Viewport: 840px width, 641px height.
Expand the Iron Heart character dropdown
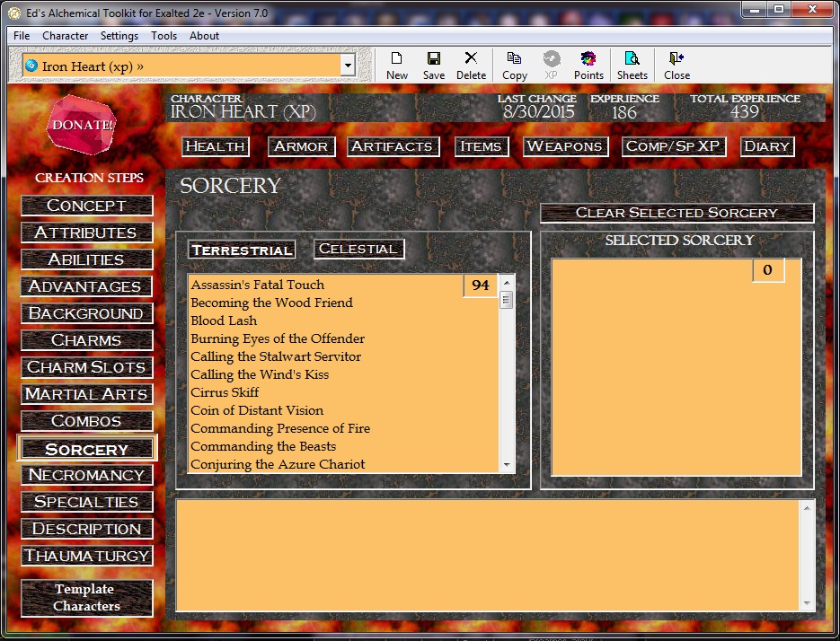[348, 66]
